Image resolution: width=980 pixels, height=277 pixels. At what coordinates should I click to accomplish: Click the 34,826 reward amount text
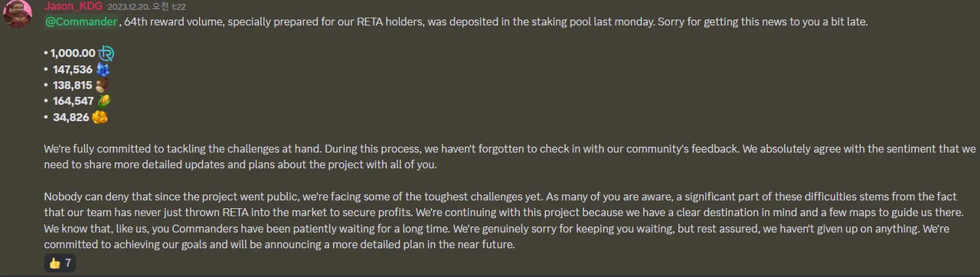(x=70, y=117)
